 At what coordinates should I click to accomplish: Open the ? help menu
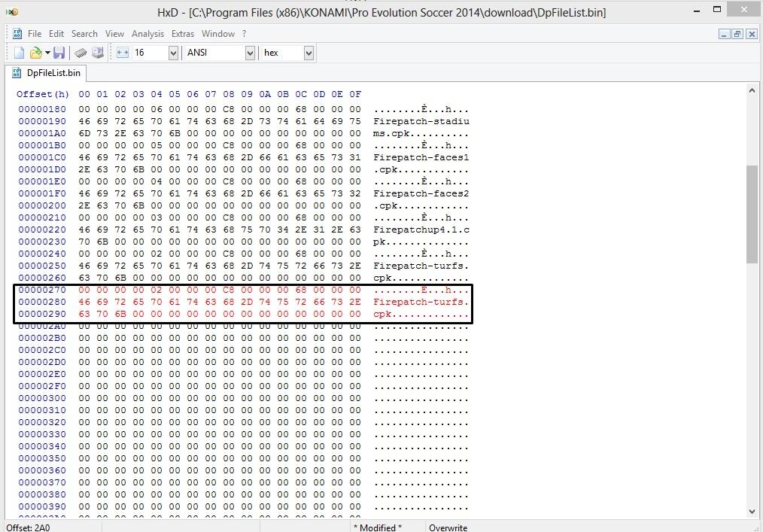point(245,34)
